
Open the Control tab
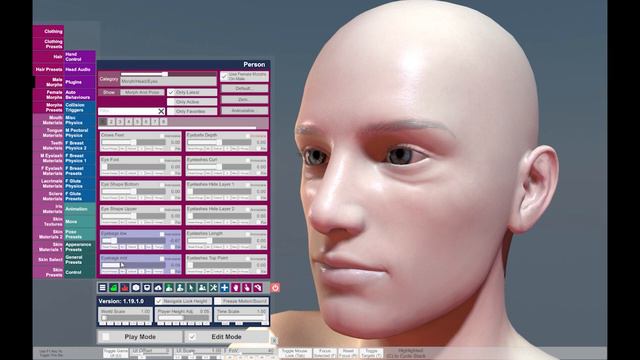[80, 272]
